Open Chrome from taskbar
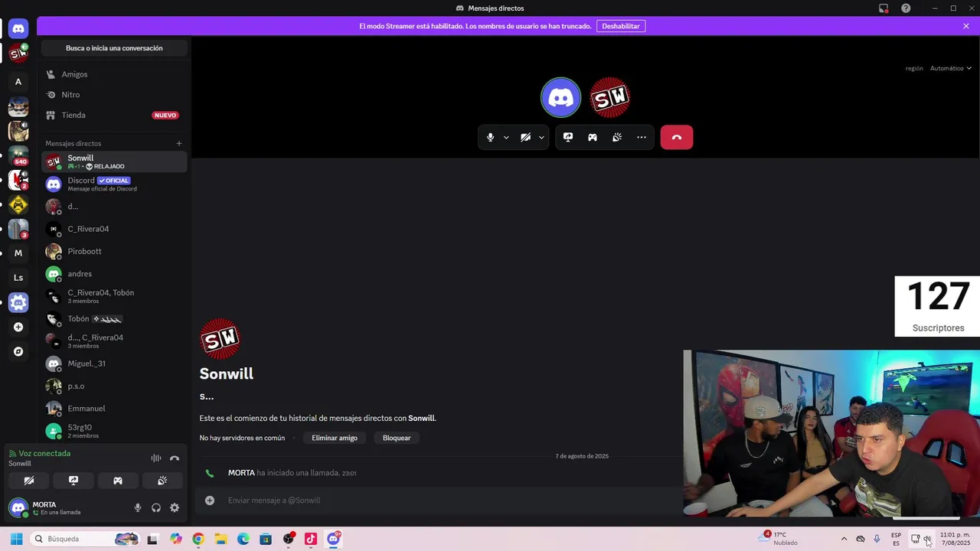Image resolution: width=980 pixels, height=551 pixels. pos(198,539)
